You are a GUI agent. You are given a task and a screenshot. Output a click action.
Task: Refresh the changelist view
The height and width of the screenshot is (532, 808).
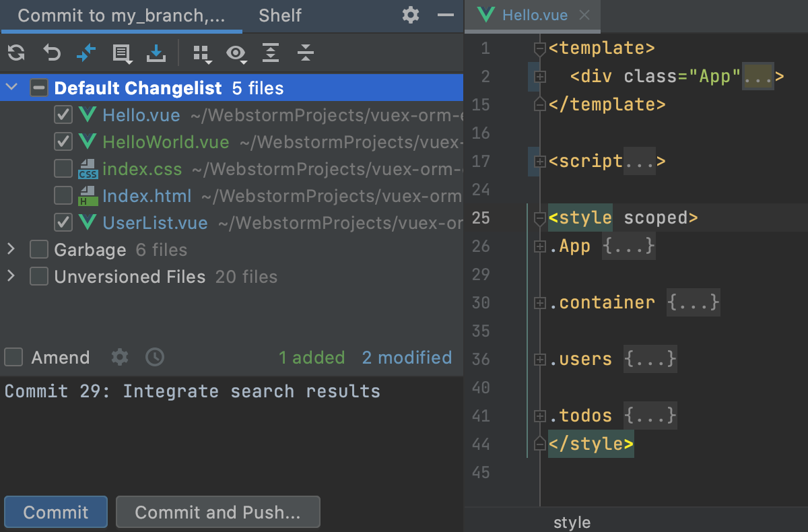click(x=16, y=53)
